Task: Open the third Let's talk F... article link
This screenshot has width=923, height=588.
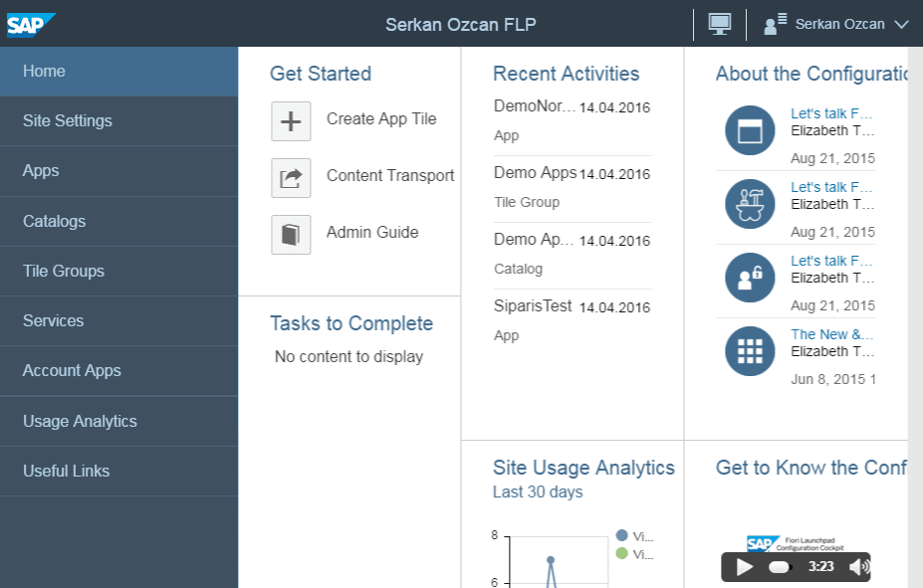Action: pos(831,261)
